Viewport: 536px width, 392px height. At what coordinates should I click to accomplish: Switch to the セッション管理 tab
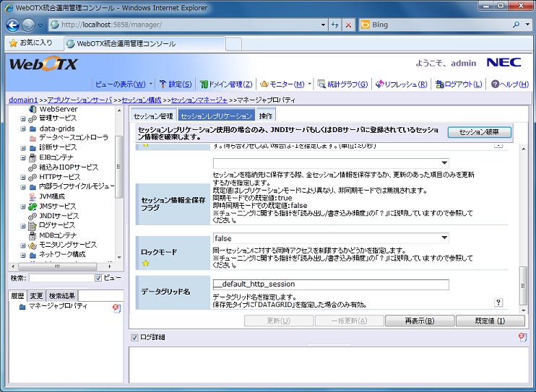coord(154,116)
